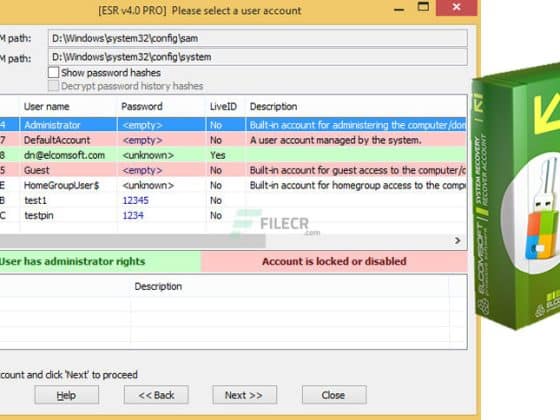Viewport: 560px width, 420px height.
Task: Click the 12345 password cell
Action: point(135,200)
